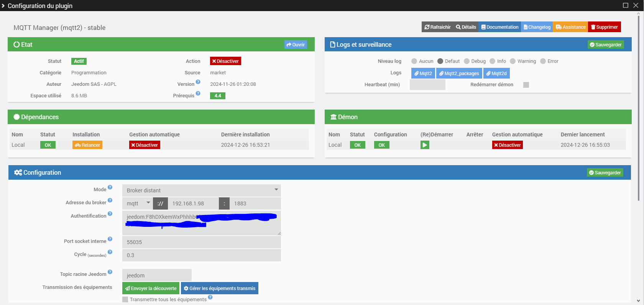The width and height of the screenshot is (644, 305).
Task: Click help icon next to Mode
Action: point(110,187)
